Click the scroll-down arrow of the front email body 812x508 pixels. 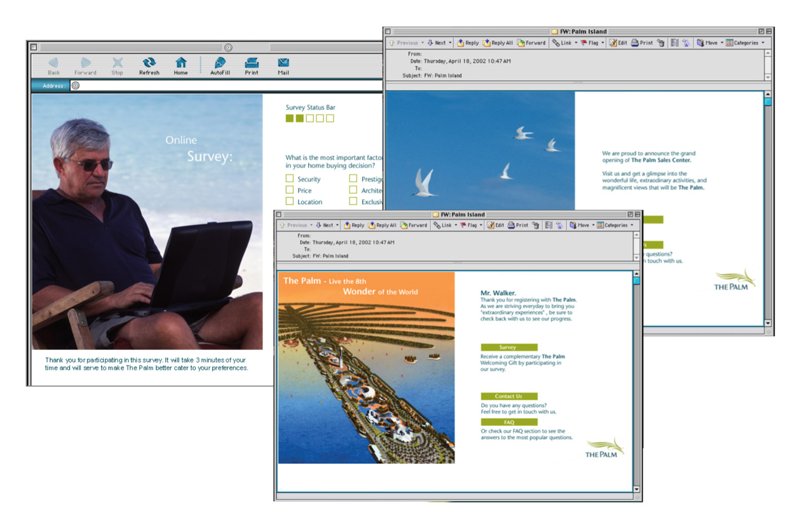click(x=637, y=489)
